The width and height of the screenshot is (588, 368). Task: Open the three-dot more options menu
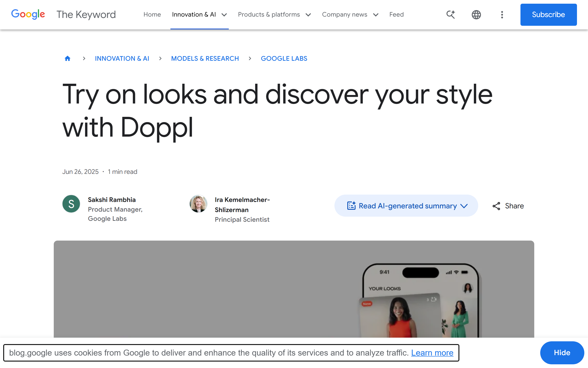tap(502, 14)
